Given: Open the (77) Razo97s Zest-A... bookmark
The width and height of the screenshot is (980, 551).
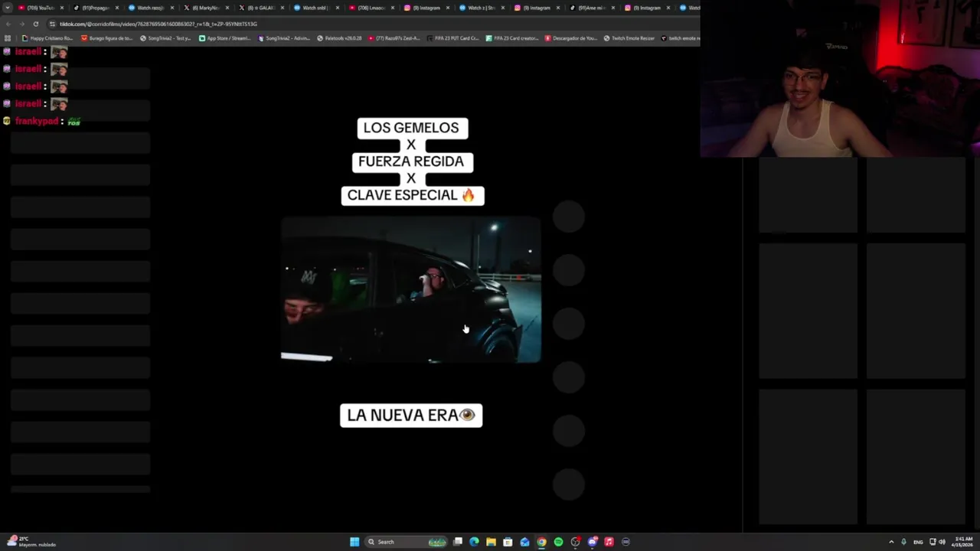Looking at the screenshot, I should tap(394, 38).
